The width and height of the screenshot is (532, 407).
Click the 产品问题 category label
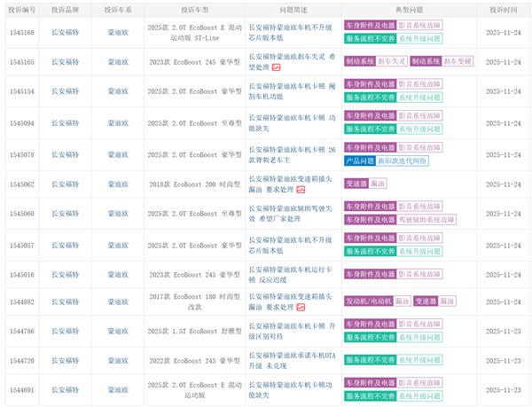359,161
